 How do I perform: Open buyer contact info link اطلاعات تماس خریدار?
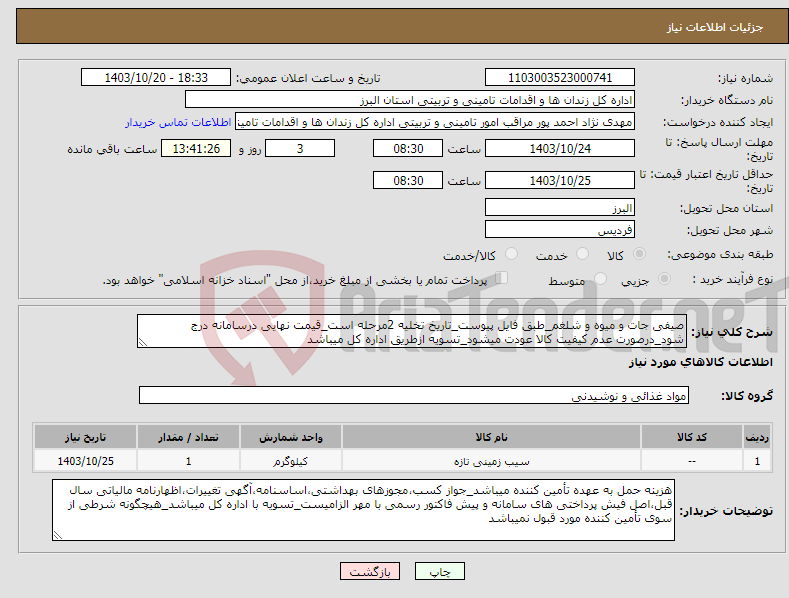pyautogui.click(x=178, y=122)
